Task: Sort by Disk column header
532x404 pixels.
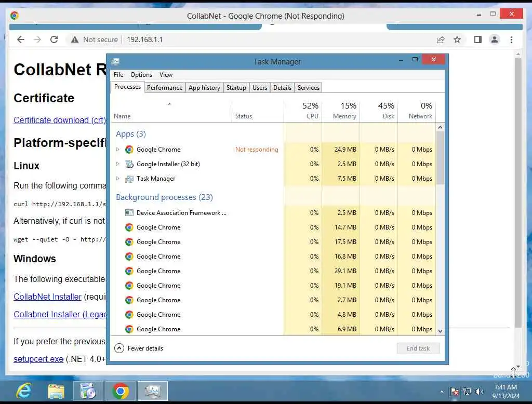Action: [379, 112]
